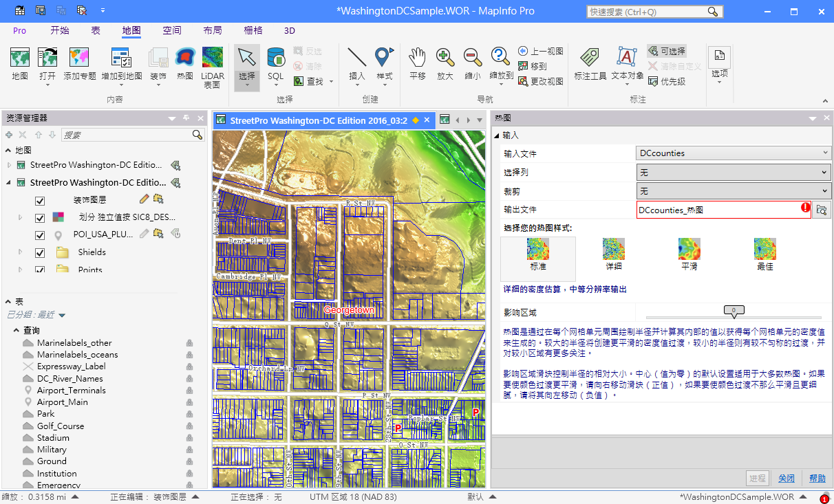Switch to the 开始 ribbon tab
The width and height of the screenshot is (834, 504).
click(60, 30)
